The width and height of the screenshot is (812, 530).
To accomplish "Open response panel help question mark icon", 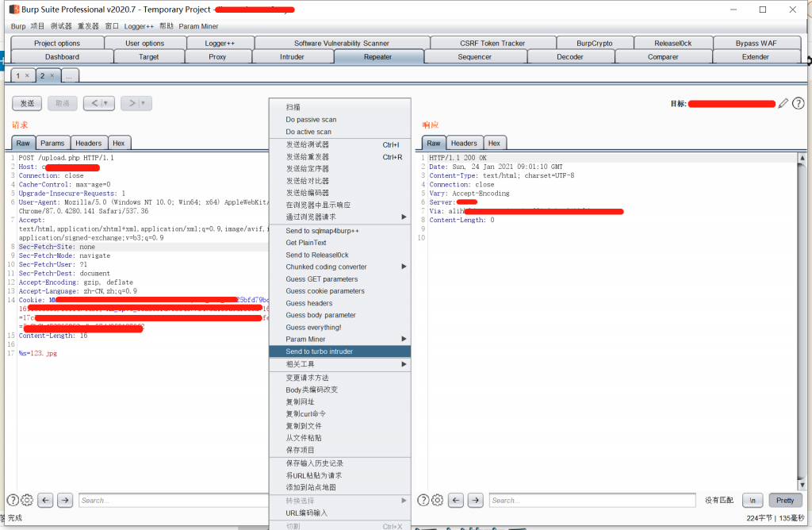I will pyautogui.click(x=423, y=500).
